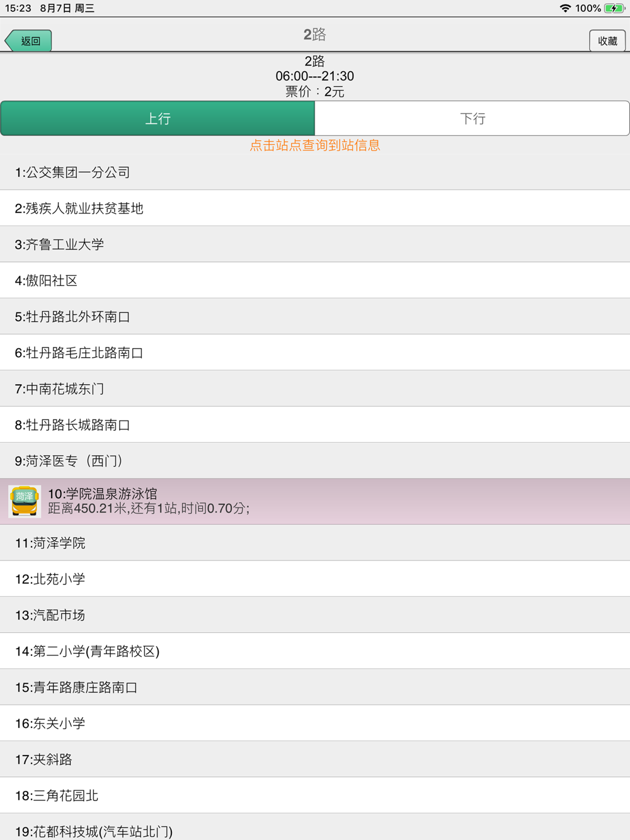Go back with the 返回 button
Screen dimensions: 630x840
click(x=29, y=41)
